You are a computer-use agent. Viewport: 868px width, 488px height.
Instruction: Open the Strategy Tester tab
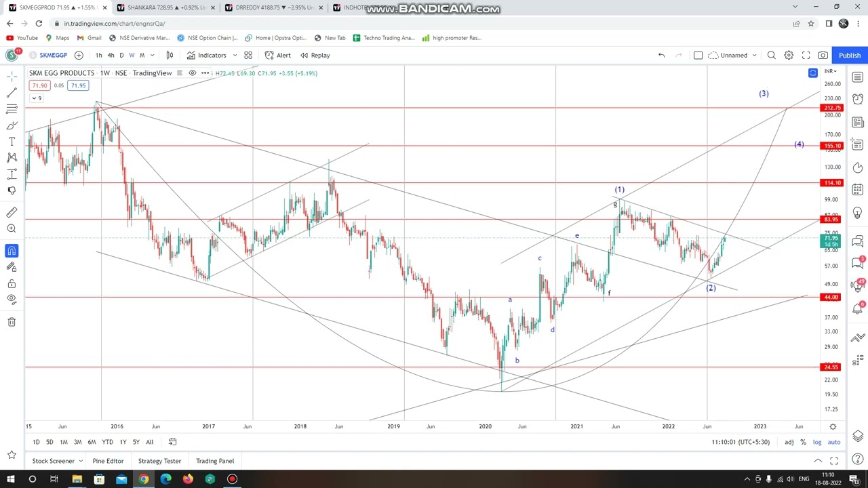(159, 461)
